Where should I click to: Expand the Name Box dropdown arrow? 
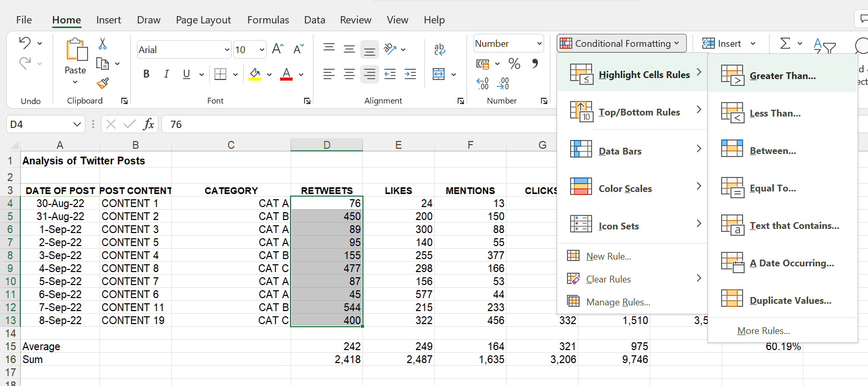click(x=77, y=124)
